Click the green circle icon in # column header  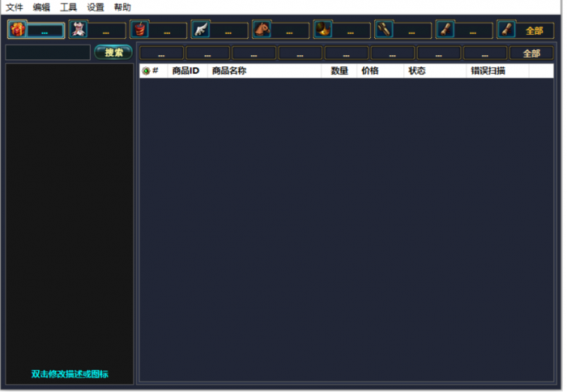146,71
